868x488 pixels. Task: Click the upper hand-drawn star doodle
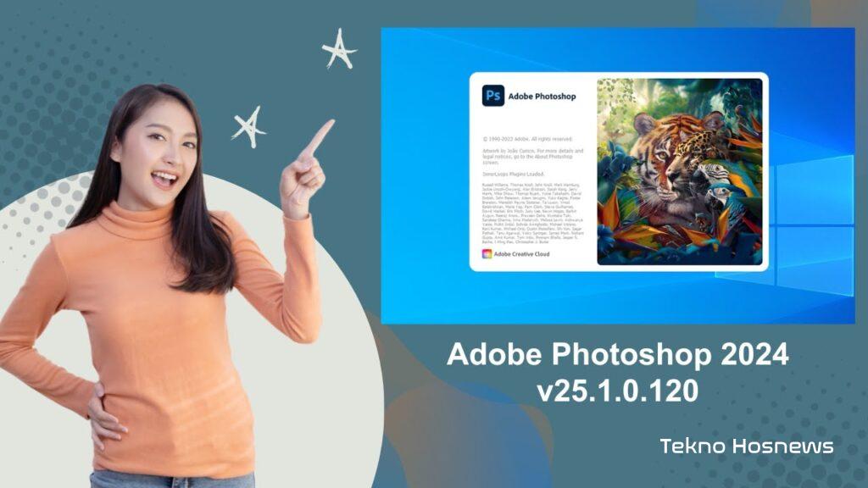339,49
